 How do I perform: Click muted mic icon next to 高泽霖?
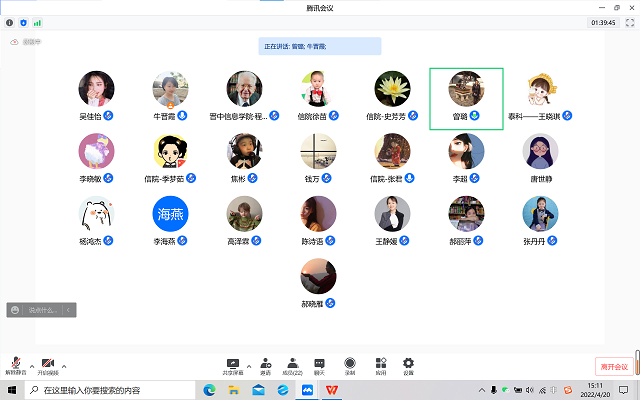(256, 240)
